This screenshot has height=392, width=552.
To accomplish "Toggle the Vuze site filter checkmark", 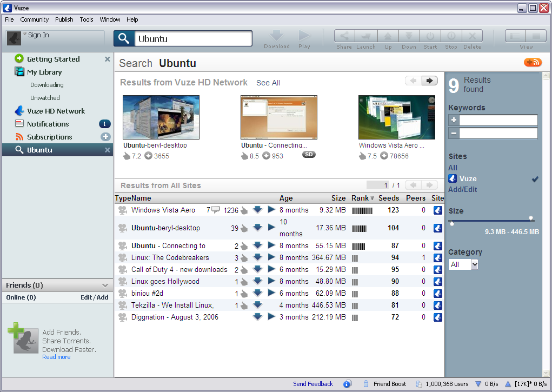I will pyautogui.click(x=535, y=179).
